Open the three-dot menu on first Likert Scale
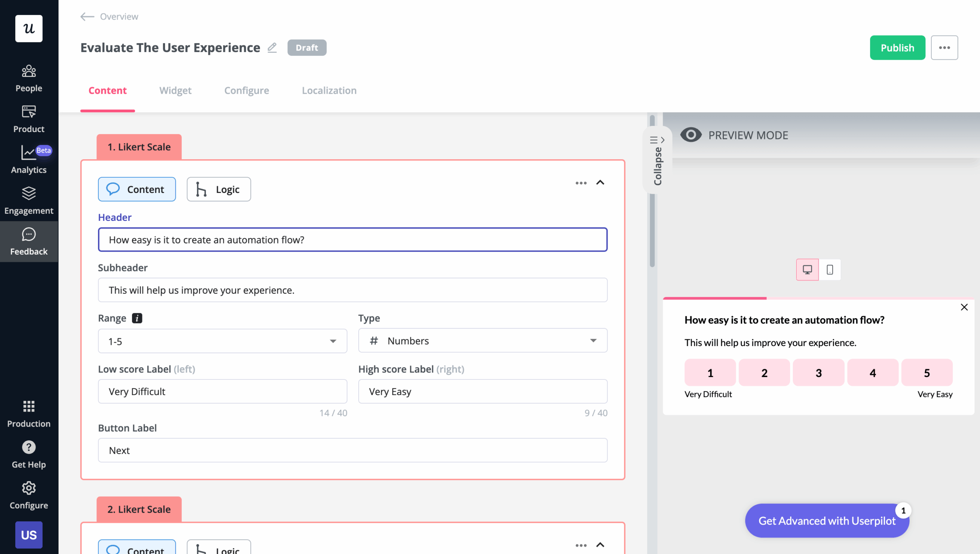The width and height of the screenshot is (980, 554). pyautogui.click(x=581, y=183)
